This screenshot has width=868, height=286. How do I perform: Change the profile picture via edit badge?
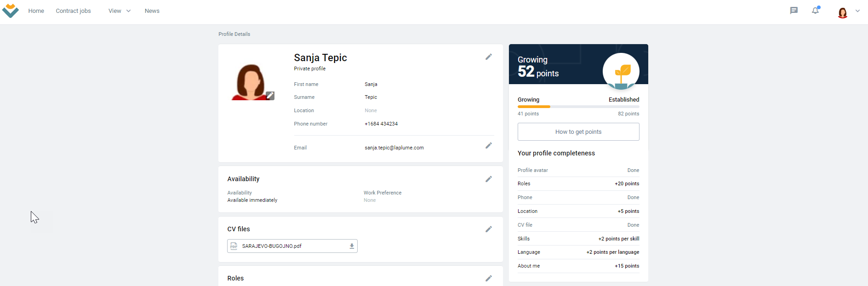pos(270,96)
